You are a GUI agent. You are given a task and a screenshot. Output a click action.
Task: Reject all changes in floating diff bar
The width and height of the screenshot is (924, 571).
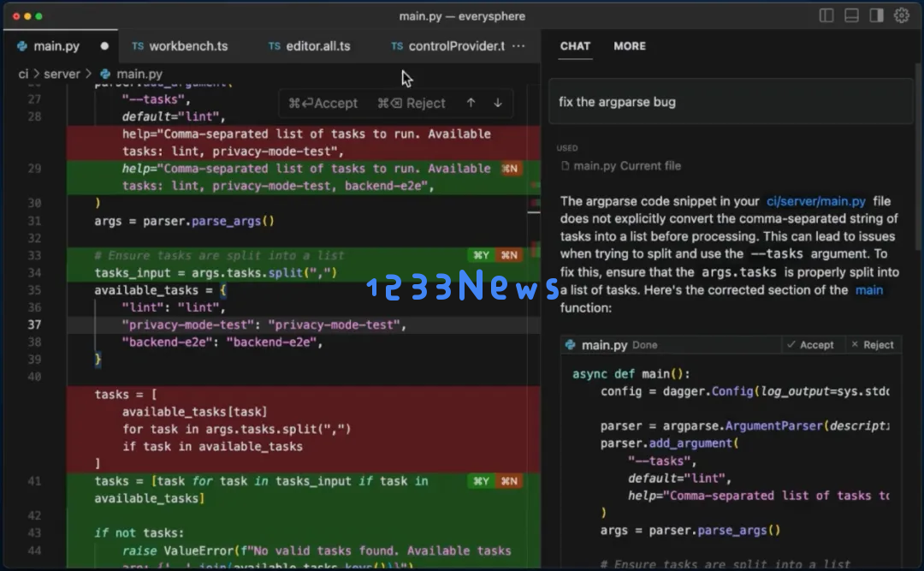click(412, 104)
